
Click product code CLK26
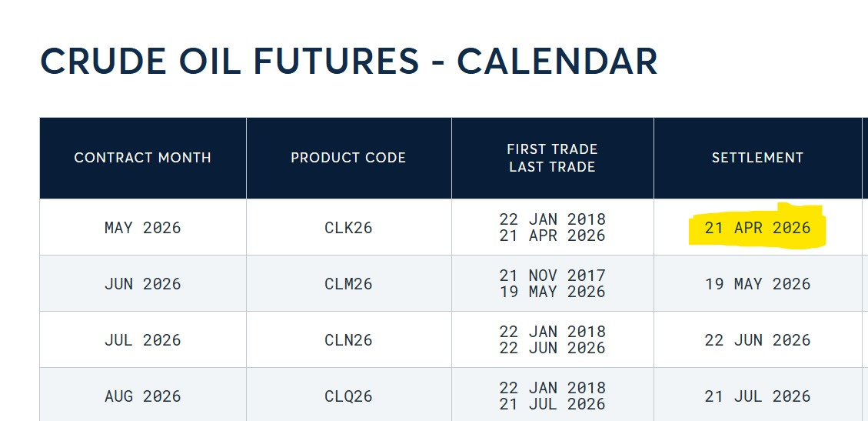[x=348, y=228]
